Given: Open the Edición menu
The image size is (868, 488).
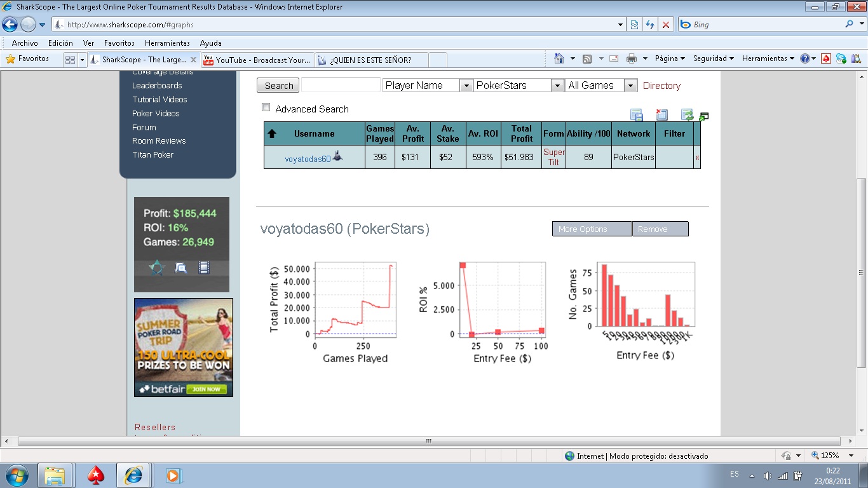Looking at the screenshot, I should pos(60,43).
